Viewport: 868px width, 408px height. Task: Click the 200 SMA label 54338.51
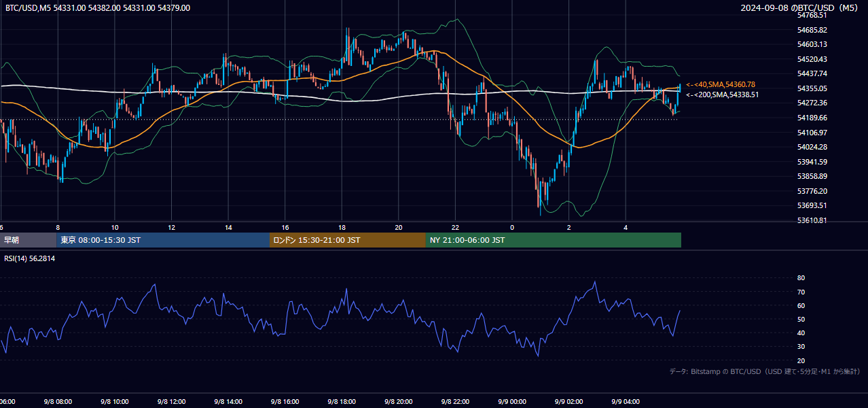pos(722,95)
